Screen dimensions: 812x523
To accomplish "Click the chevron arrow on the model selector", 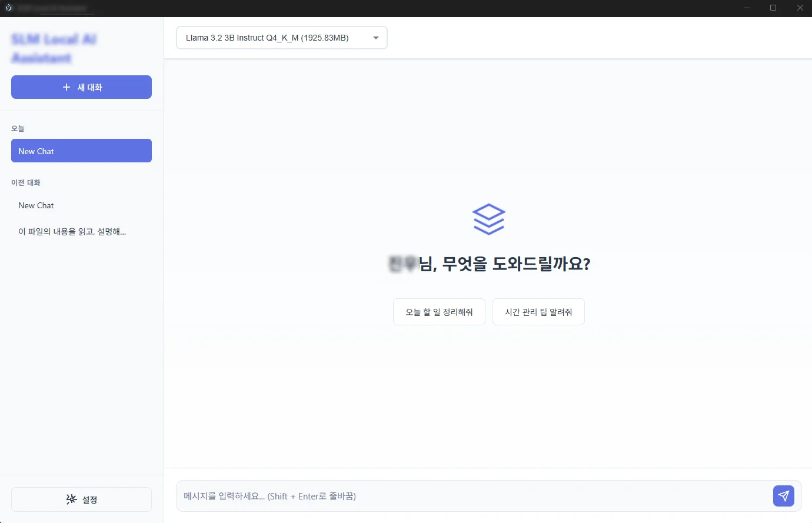I will coord(375,37).
